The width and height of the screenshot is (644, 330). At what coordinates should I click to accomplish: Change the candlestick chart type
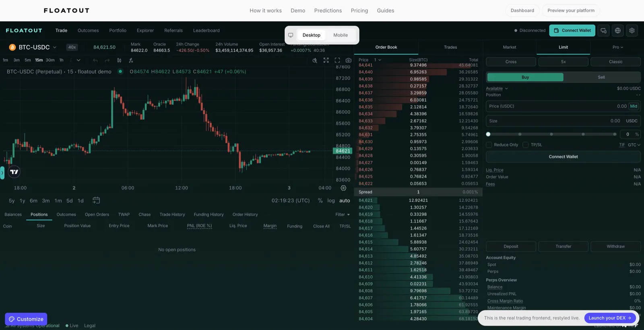[x=119, y=60]
